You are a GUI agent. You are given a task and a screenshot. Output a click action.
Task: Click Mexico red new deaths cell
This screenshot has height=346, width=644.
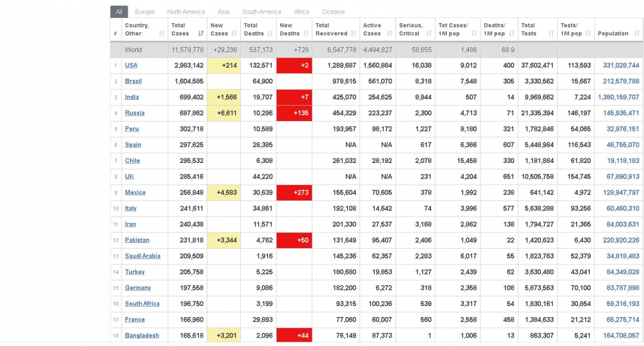click(x=294, y=192)
